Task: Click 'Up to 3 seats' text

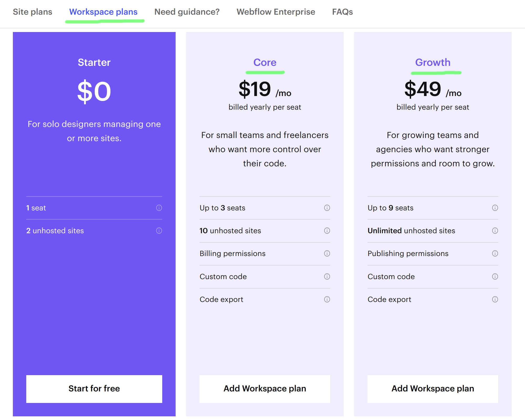Action: [x=222, y=208]
